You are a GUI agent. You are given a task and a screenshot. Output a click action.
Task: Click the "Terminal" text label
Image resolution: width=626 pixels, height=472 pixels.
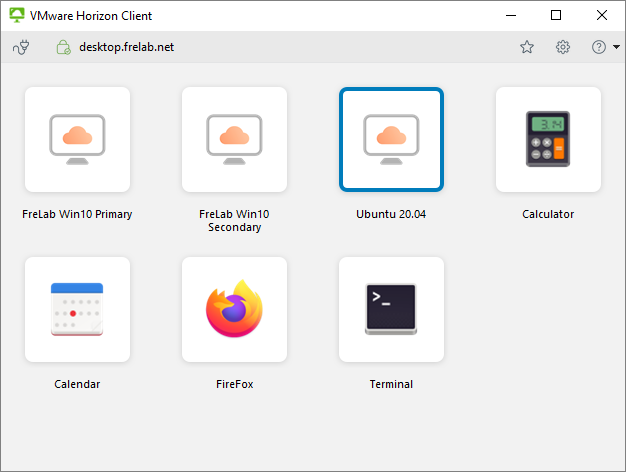[x=391, y=384]
